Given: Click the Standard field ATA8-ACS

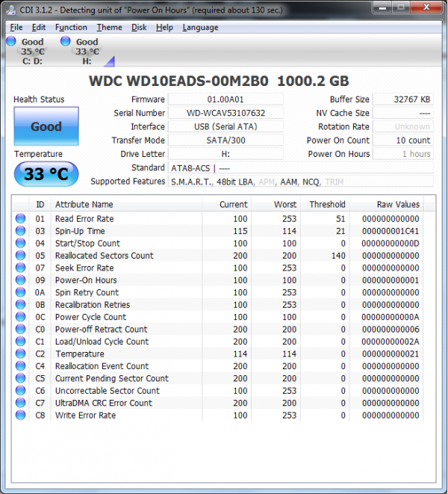Looking at the screenshot, I should [301, 167].
